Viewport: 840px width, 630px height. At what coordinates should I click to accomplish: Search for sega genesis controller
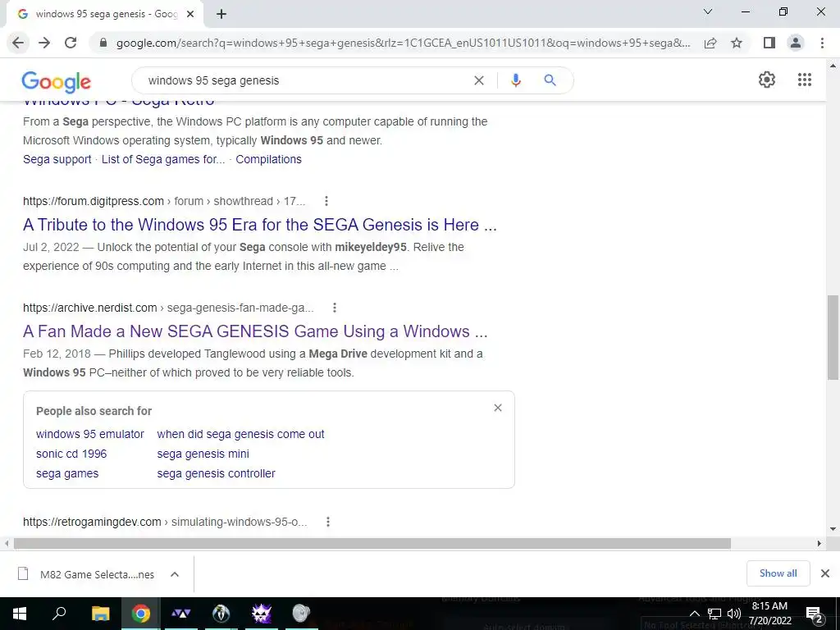216,473
